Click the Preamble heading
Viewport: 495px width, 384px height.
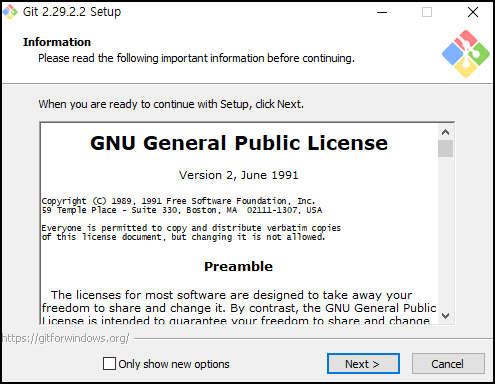pyautogui.click(x=239, y=266)
